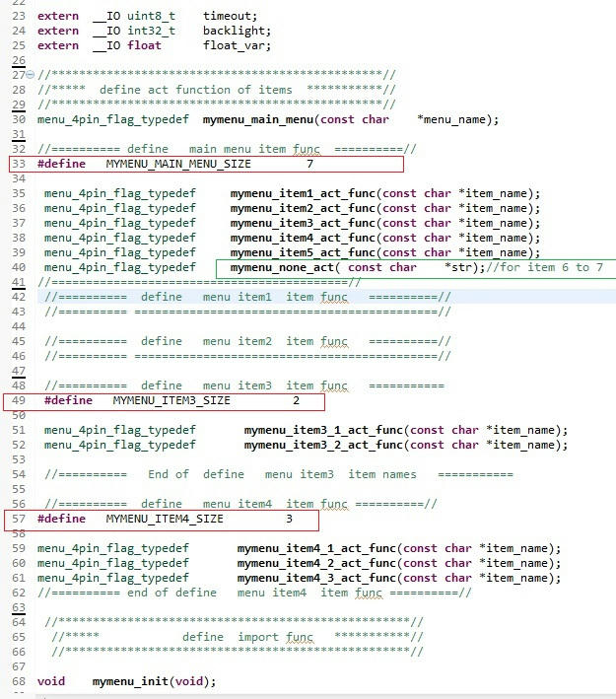Click the mymenu_item4_3_act_func declaration

[x=315, y=578]
